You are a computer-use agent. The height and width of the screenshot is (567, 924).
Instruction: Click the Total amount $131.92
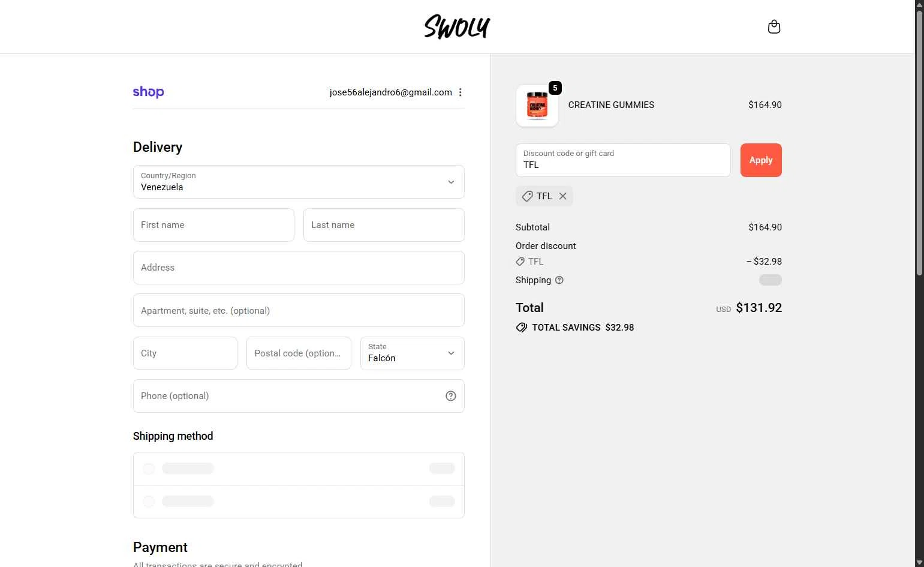759,308
